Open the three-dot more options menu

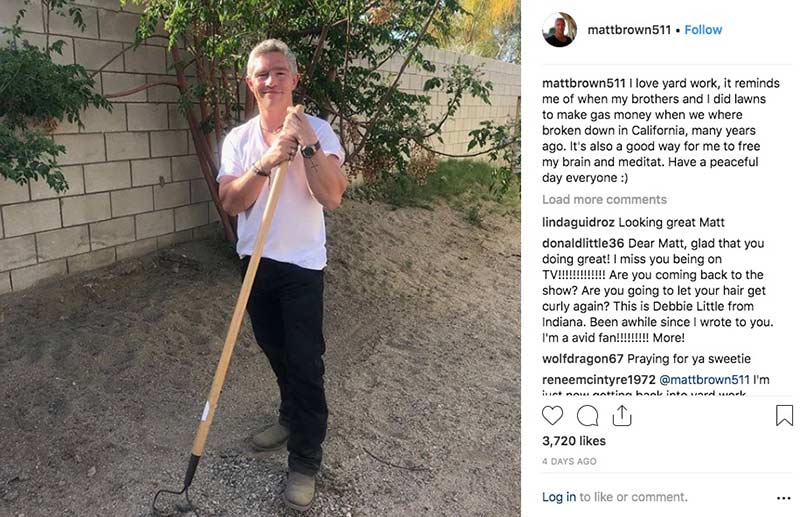(784, 498)
